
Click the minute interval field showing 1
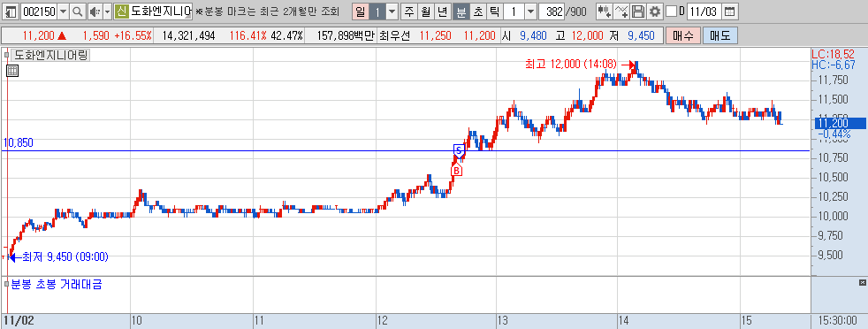[x=514, y=11]
